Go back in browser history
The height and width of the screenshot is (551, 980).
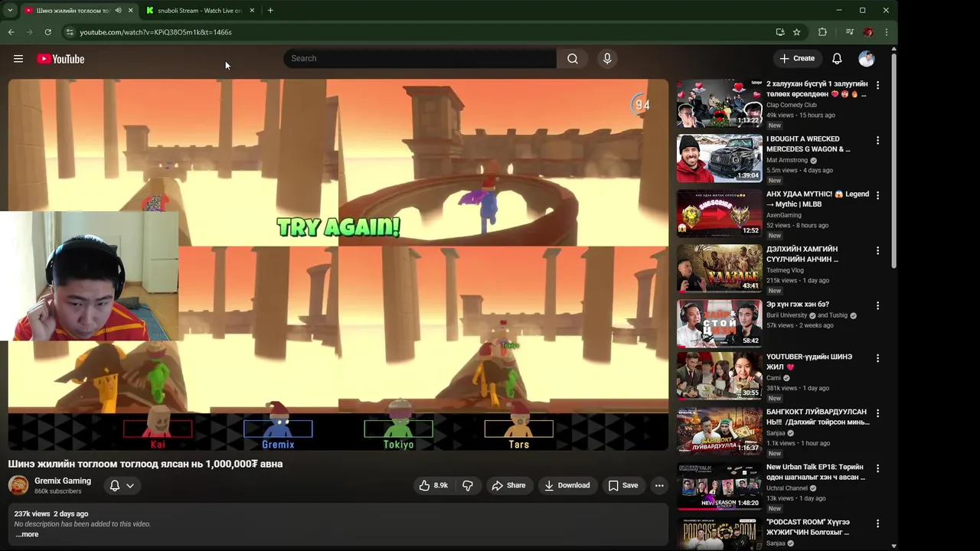pyautogui.click(x=11, y=32)
